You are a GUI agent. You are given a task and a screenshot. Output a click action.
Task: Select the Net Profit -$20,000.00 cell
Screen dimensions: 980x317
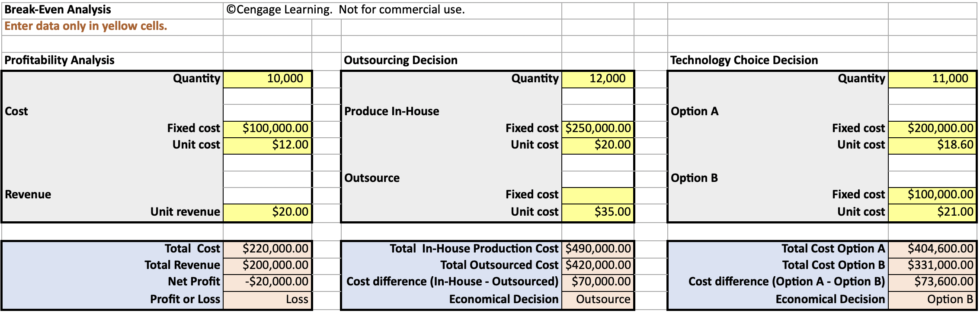pos(267,282)
